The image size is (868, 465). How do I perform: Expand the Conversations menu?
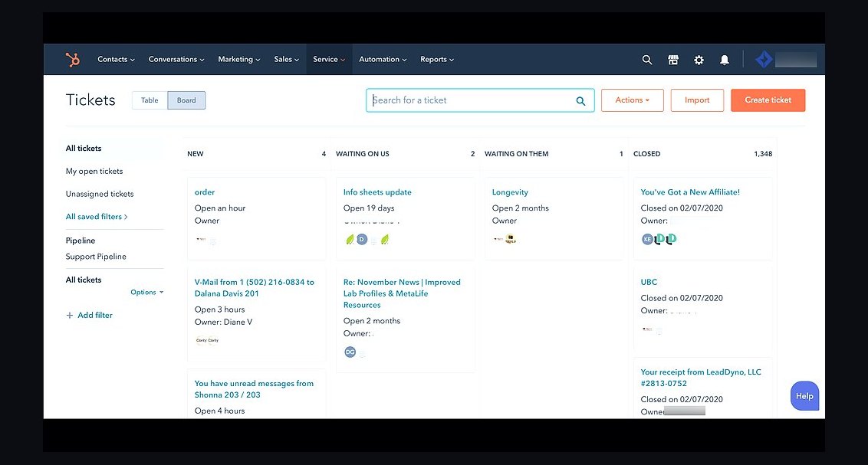(x=176, y=59)
